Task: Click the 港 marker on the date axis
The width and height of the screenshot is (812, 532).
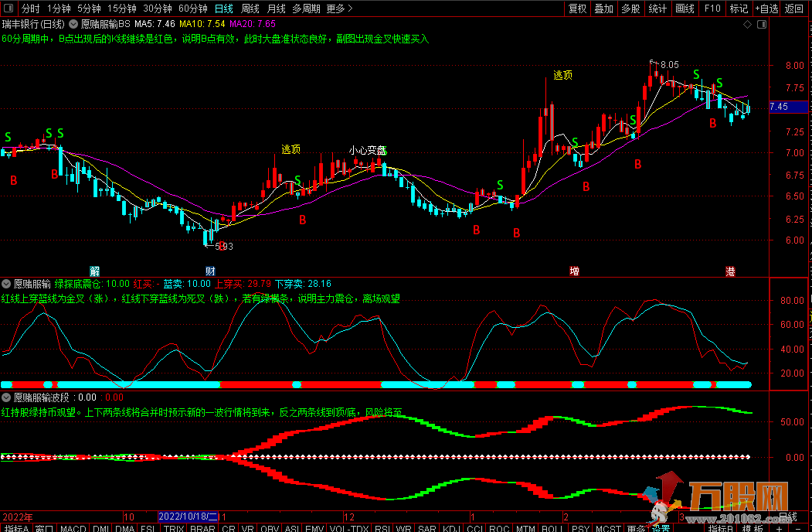Action: tap(730, 271)
